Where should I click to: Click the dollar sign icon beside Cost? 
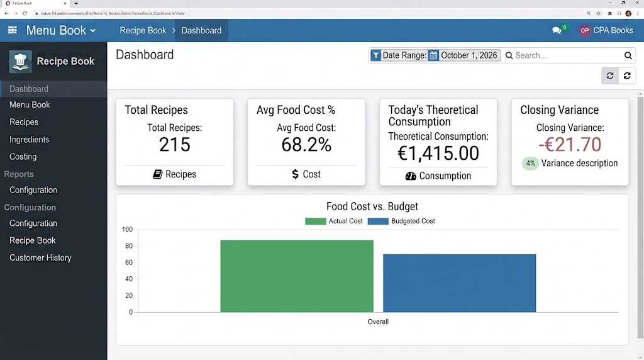[x=296, y=174]
